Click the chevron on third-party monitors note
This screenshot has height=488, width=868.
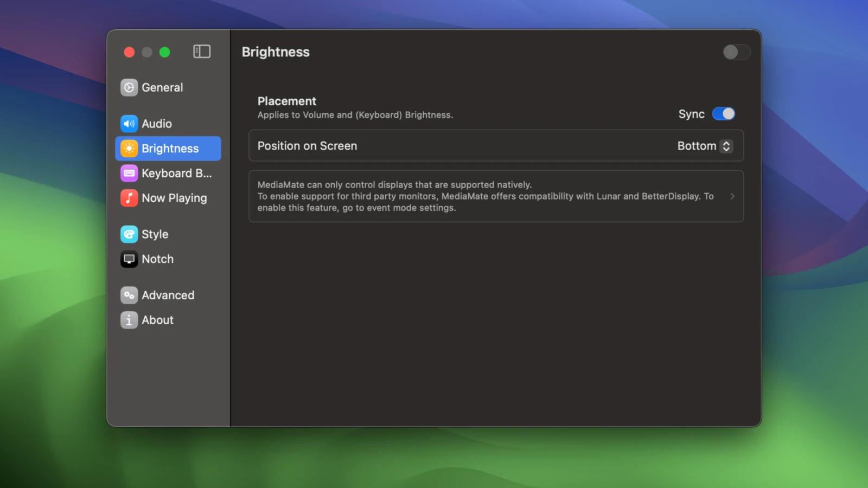tap(732, 196)
